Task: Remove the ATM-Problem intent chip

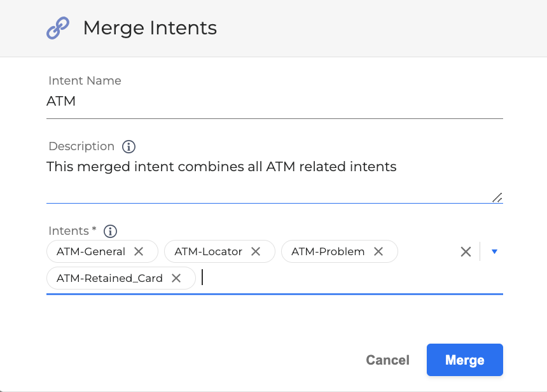Action: [378, 251]
